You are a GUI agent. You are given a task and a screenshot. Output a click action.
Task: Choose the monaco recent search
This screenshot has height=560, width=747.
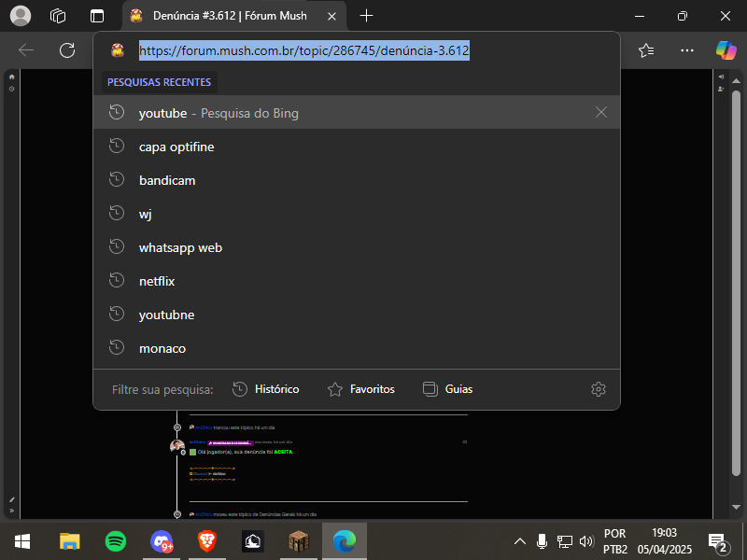(x=357, y=347)
